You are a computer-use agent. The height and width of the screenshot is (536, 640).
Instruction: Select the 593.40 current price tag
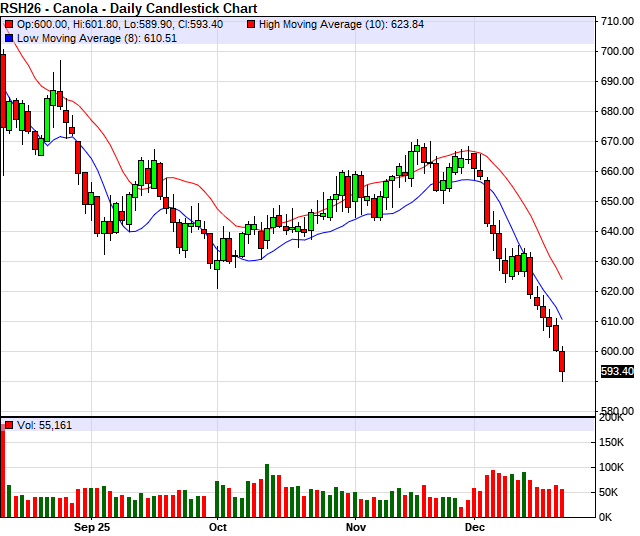click(x=616, y=372)
